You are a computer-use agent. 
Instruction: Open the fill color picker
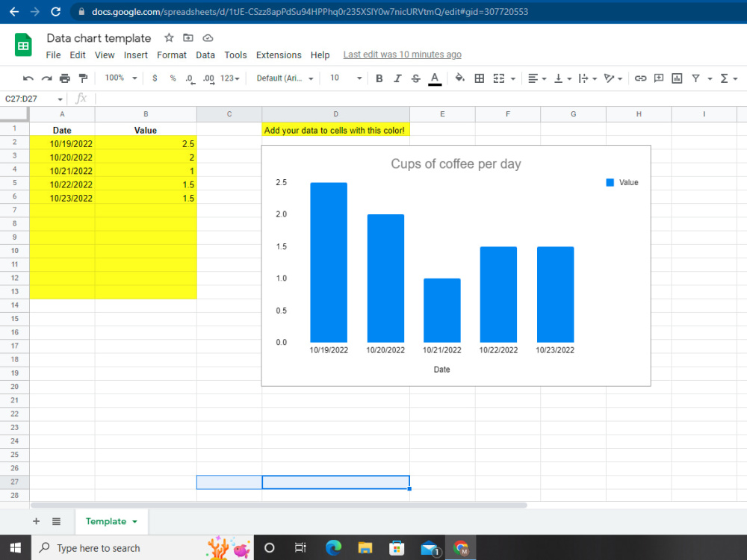[x=459, y=78]
